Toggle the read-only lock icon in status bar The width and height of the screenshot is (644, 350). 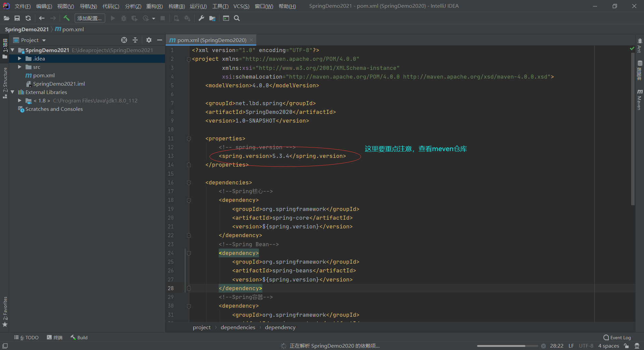pos(626,346)
